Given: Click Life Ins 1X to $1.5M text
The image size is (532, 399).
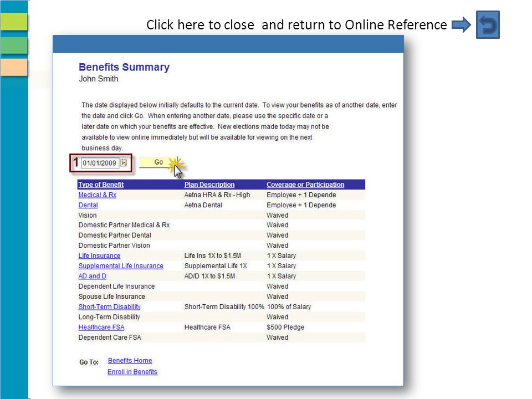Looking at the screenshot, I should (x=213, y=255).
